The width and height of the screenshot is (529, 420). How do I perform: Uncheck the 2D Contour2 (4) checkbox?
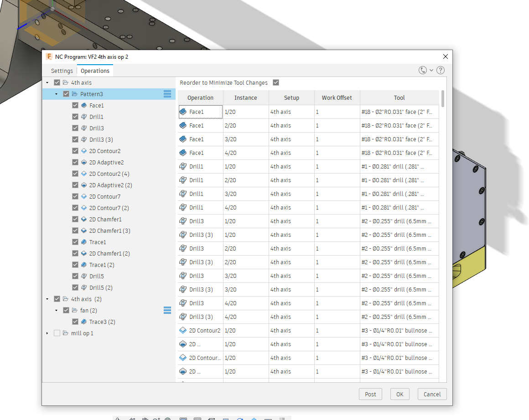[x=75, y=174]
